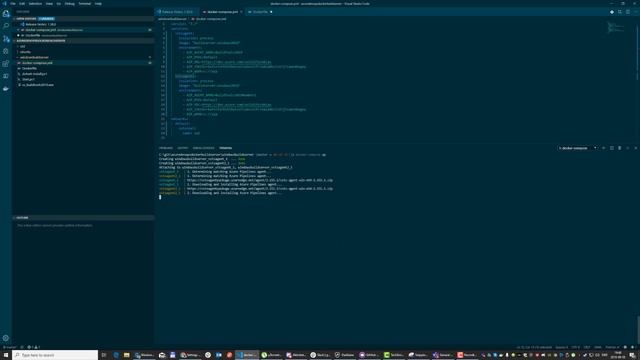Open the vs_buildtools exe file in tree
This screenshot has height=360, width=640.
pos(84,85)
